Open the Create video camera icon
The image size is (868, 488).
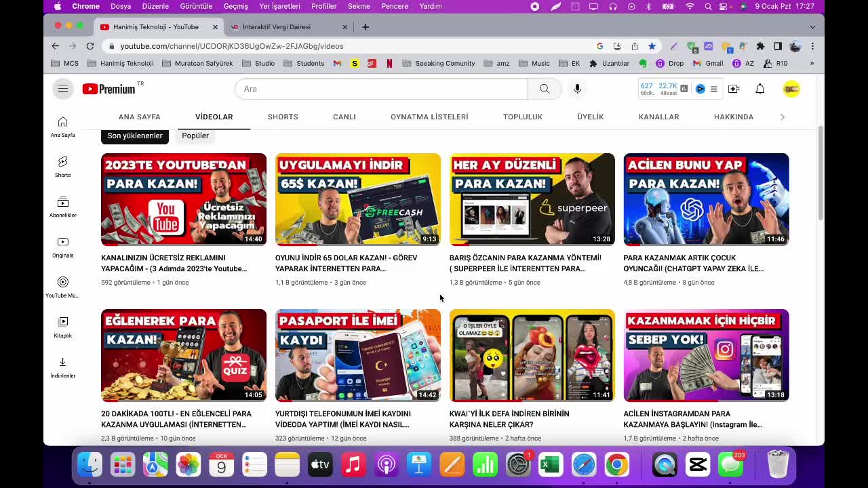tap(734, 89)
